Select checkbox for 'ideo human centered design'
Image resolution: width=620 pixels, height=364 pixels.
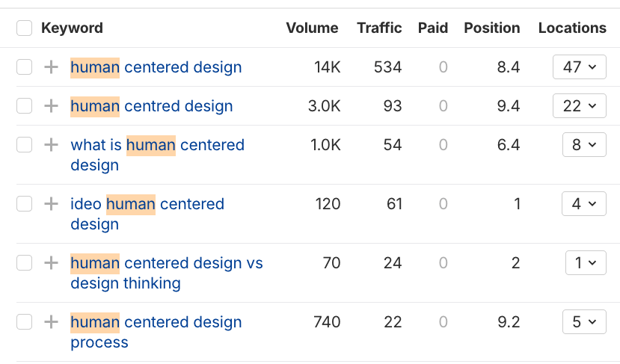click(25, 204)
